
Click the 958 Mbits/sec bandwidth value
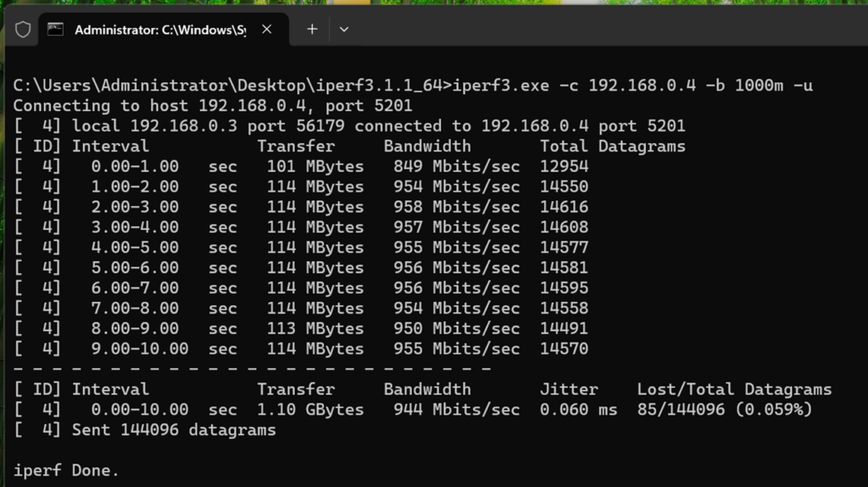pyautogui.click(x=456, y=207)
